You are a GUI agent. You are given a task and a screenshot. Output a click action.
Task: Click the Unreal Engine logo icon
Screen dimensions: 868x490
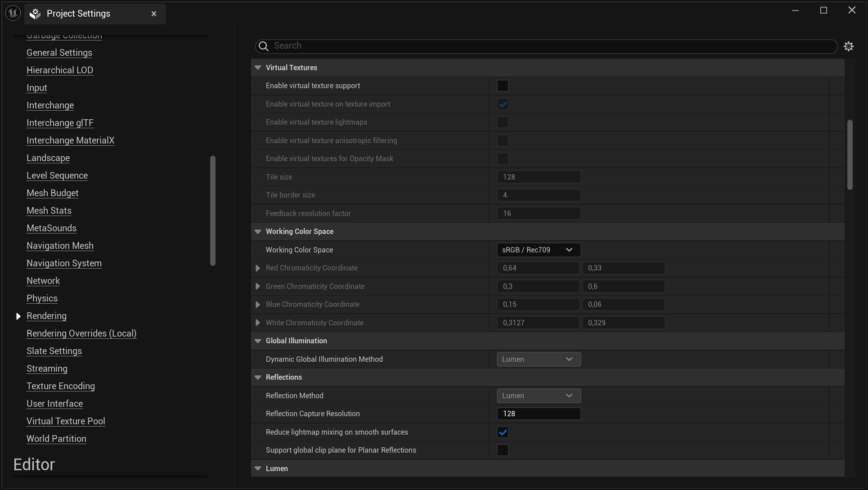(13, 13)
